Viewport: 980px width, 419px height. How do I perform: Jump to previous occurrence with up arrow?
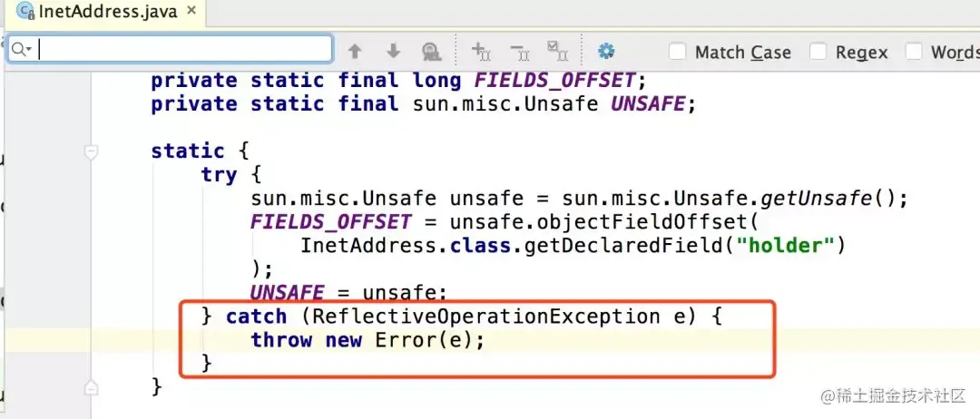[x=355, y=51]
